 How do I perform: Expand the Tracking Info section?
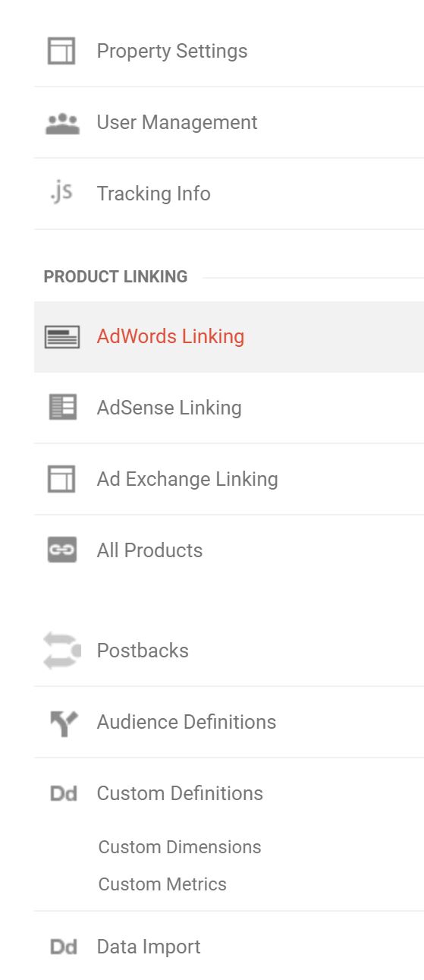tap(229, 194)
